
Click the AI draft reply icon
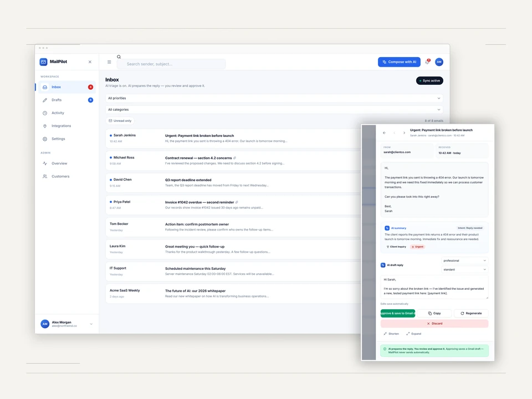point(383,265)
